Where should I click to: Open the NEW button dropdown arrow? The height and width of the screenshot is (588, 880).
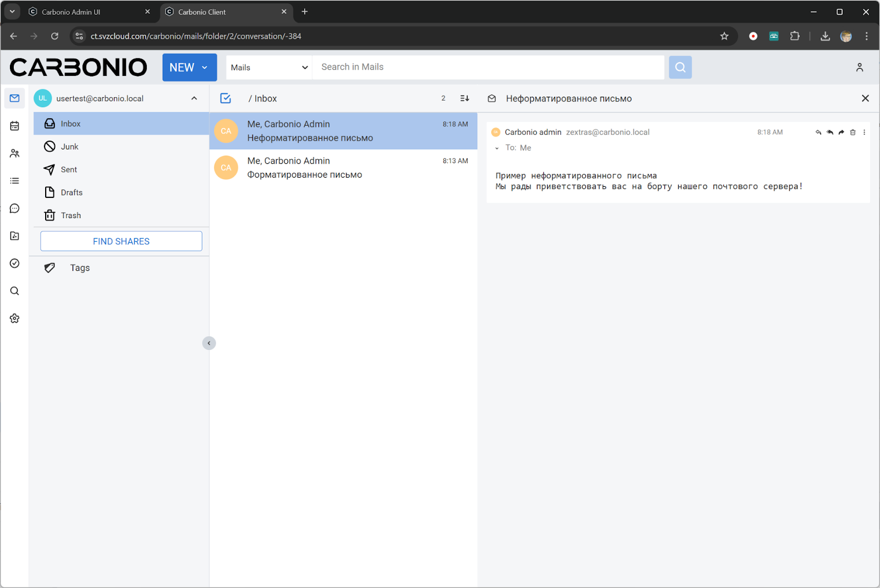coord(205,68)
